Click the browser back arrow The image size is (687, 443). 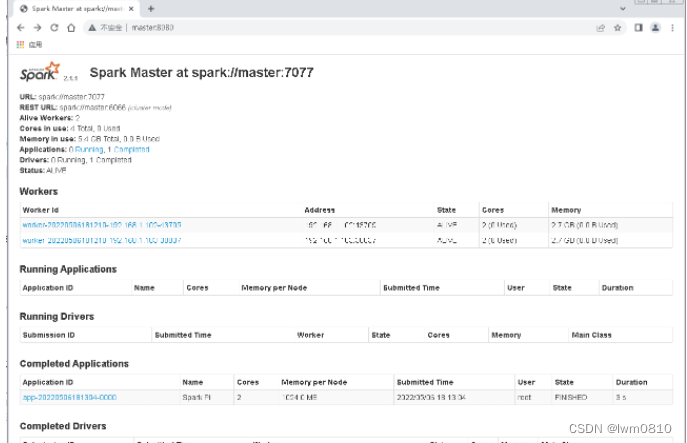pos(21,28)
